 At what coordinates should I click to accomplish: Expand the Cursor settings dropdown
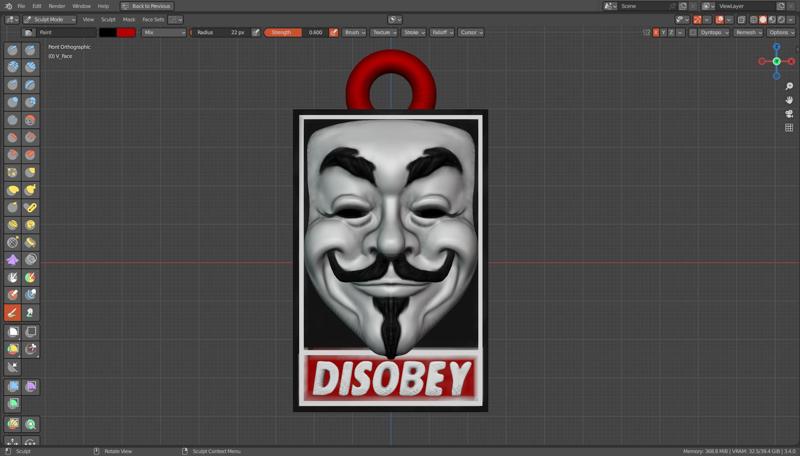click(x=470, y=33)
